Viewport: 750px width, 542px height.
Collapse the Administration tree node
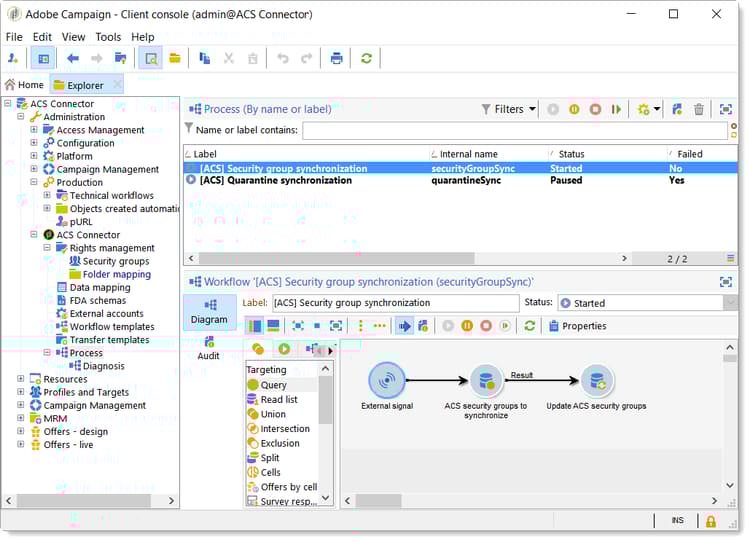(21, 116)
